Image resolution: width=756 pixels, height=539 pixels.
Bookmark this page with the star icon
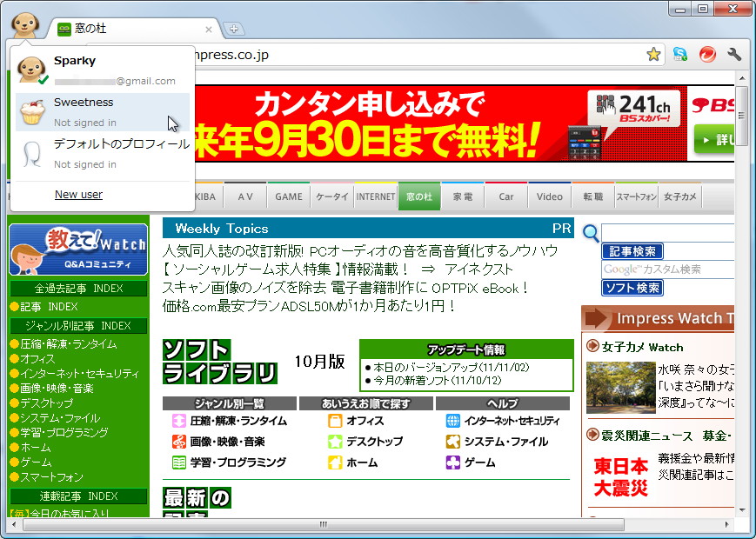tap(653, 54)
